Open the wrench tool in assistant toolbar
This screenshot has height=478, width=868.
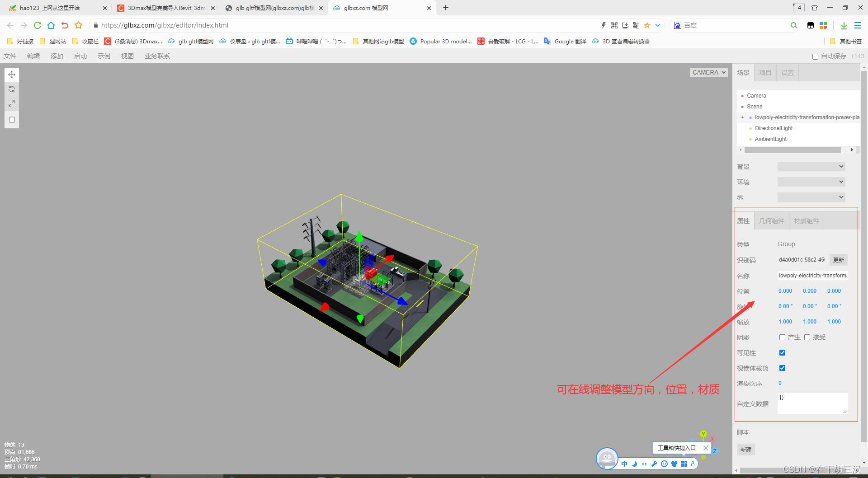[654, 464]
